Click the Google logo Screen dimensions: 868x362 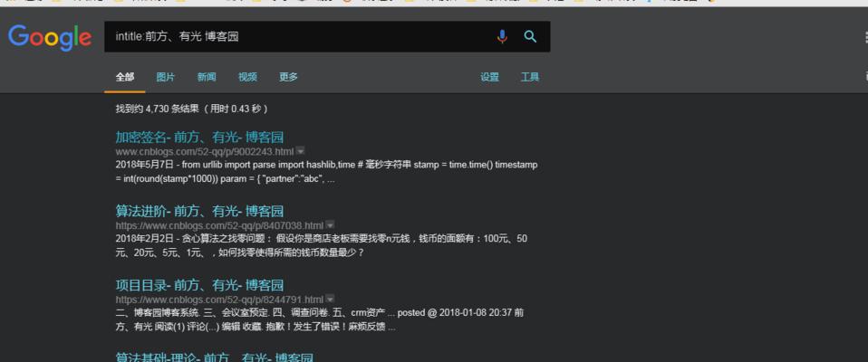tap(50, 37)
